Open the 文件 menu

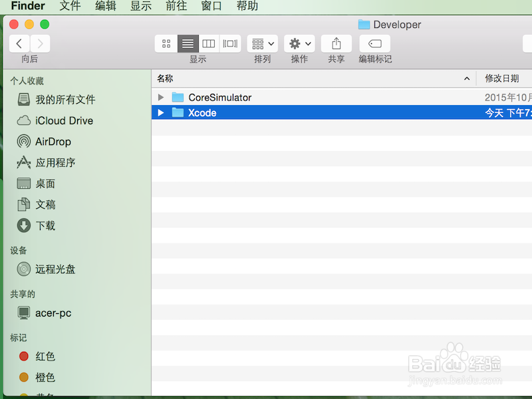[70, 6]
